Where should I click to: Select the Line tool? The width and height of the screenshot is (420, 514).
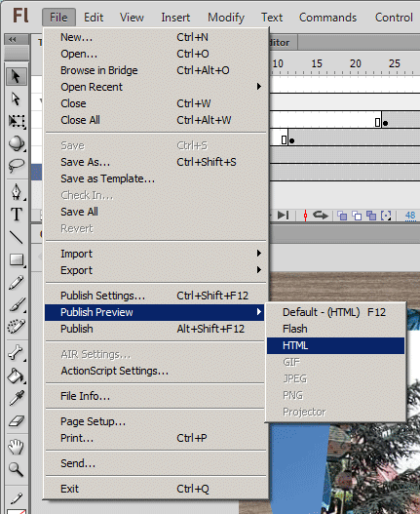(x=16, y=237)
